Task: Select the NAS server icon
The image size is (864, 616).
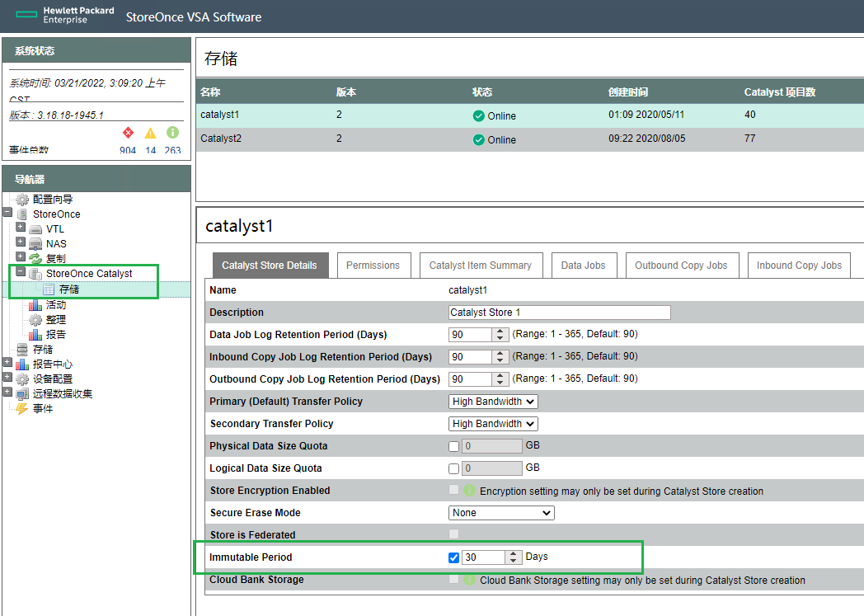Action: pos(35,243)
